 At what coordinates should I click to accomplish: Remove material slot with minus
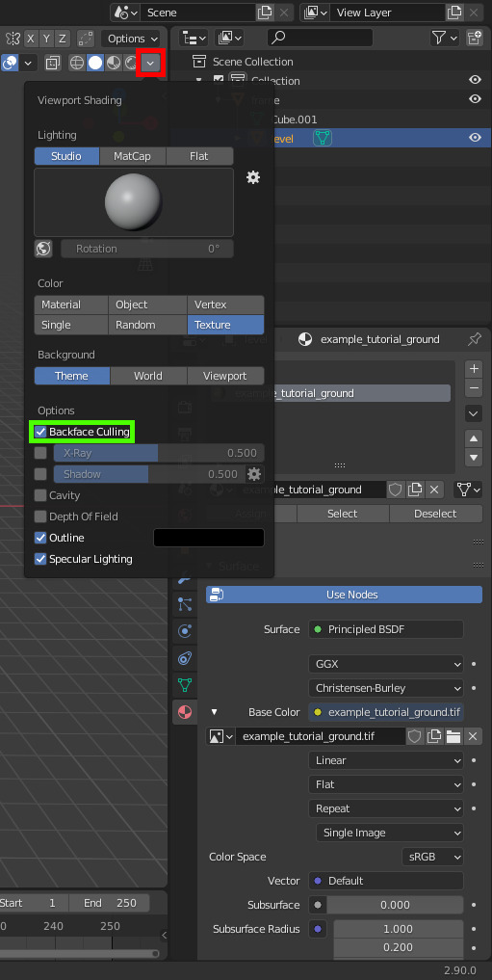click(x=474, y=388)
